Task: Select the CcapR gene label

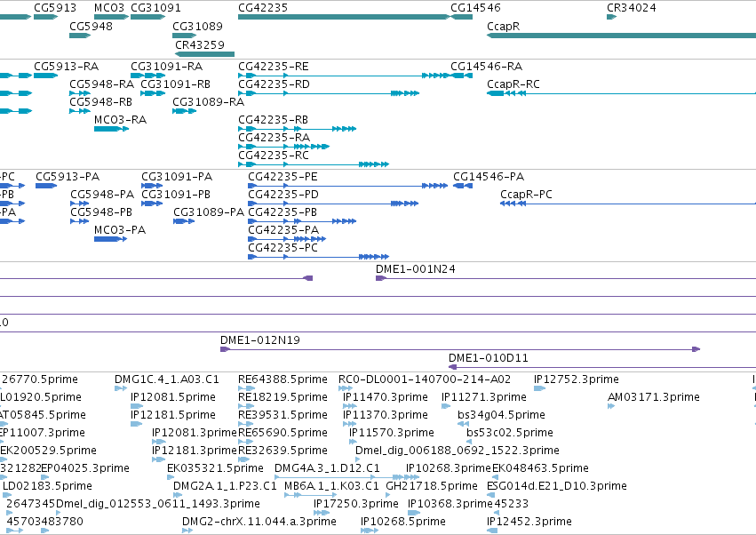Action: point(504,26)
